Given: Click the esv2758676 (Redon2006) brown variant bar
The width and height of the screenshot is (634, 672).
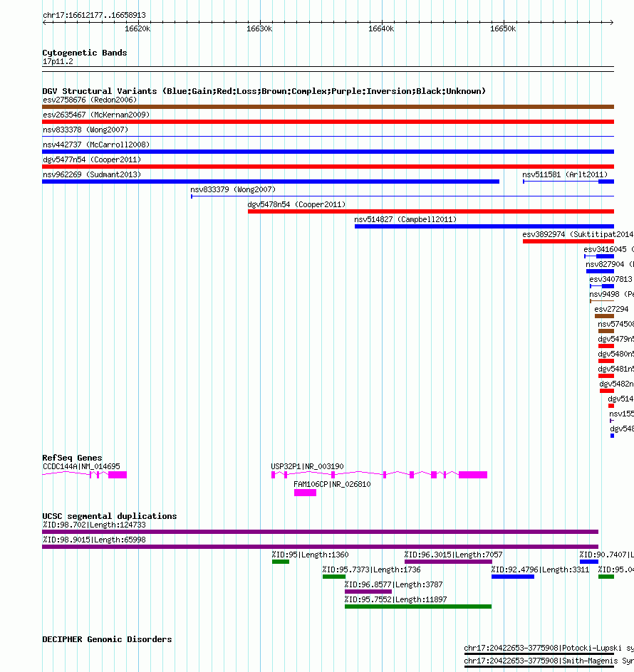Looking at the screenshot, I should tap(328, 107).
